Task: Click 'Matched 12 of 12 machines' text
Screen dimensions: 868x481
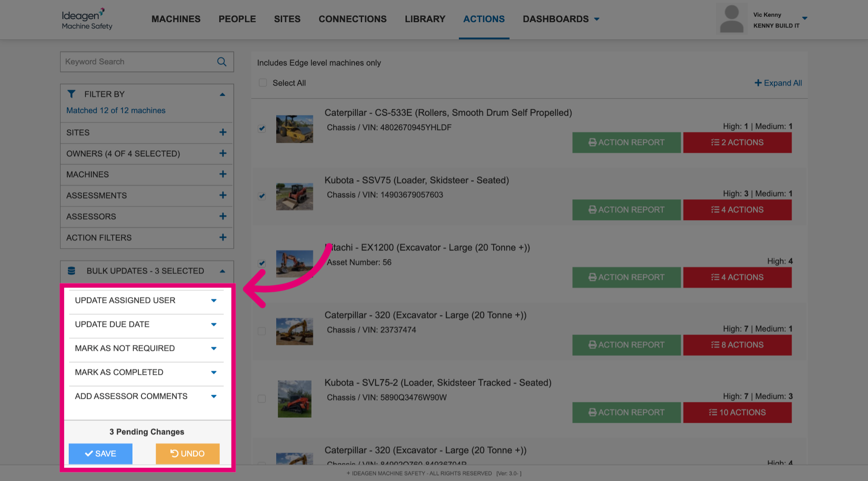Action: [x=116, y=110]
